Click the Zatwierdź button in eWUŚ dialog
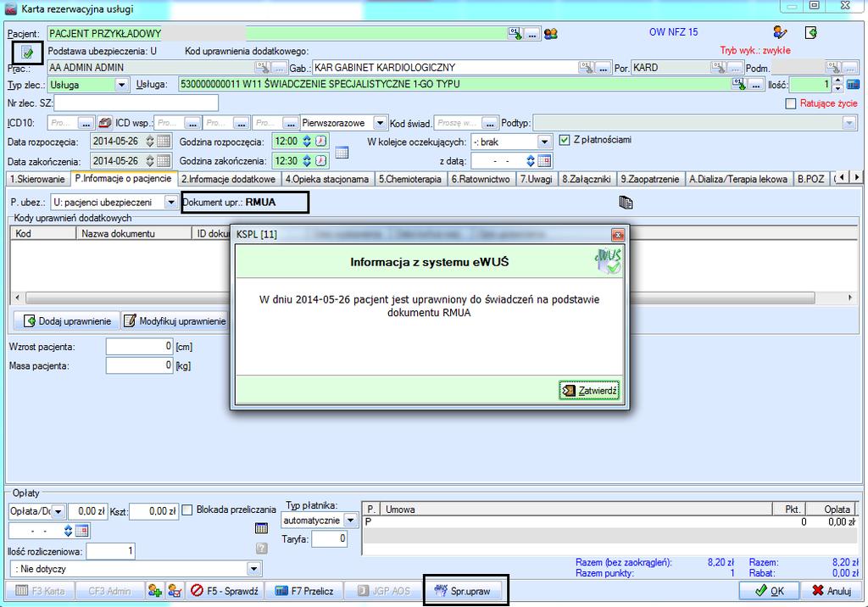 (589, 391)
